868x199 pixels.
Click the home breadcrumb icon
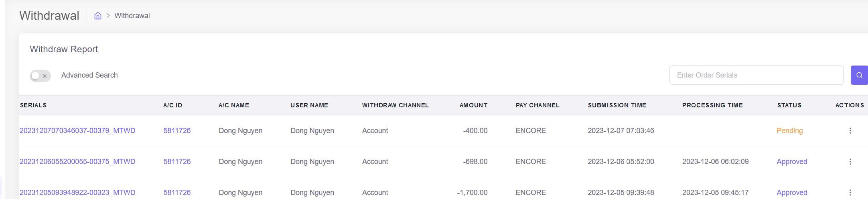click(97, 16)
